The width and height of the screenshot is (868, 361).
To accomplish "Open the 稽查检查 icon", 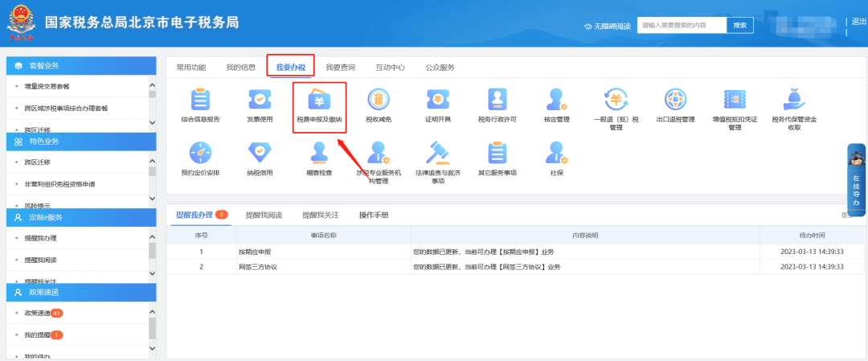I will pos(319,154).
